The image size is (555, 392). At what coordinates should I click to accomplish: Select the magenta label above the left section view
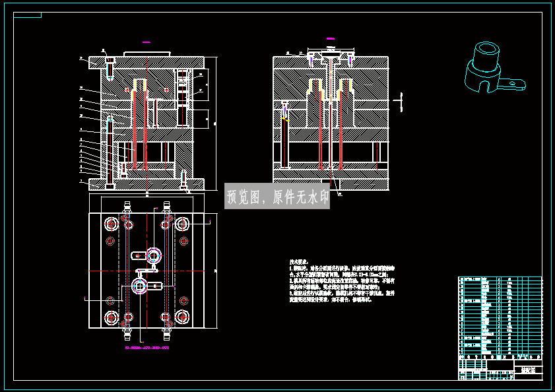click(147, 42)
